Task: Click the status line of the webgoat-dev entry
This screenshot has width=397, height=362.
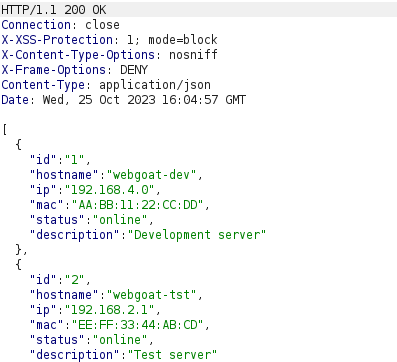Action: (x=92, y=220)
